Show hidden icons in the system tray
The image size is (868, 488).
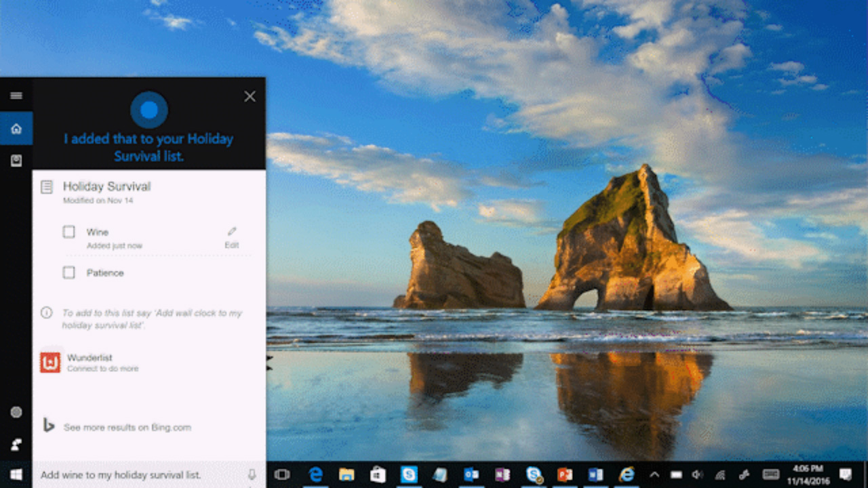pos(654,474)
